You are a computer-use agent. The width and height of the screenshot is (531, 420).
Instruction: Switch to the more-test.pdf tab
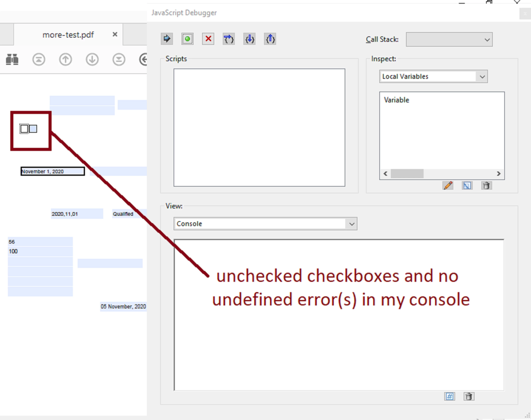point(68,35)
